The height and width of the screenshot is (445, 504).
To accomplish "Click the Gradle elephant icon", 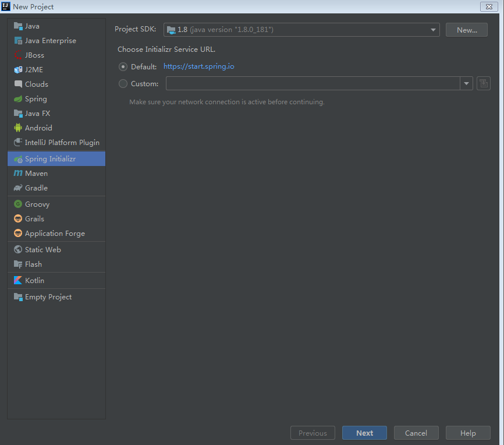I will pyautogui.click(x=18, y=188).
